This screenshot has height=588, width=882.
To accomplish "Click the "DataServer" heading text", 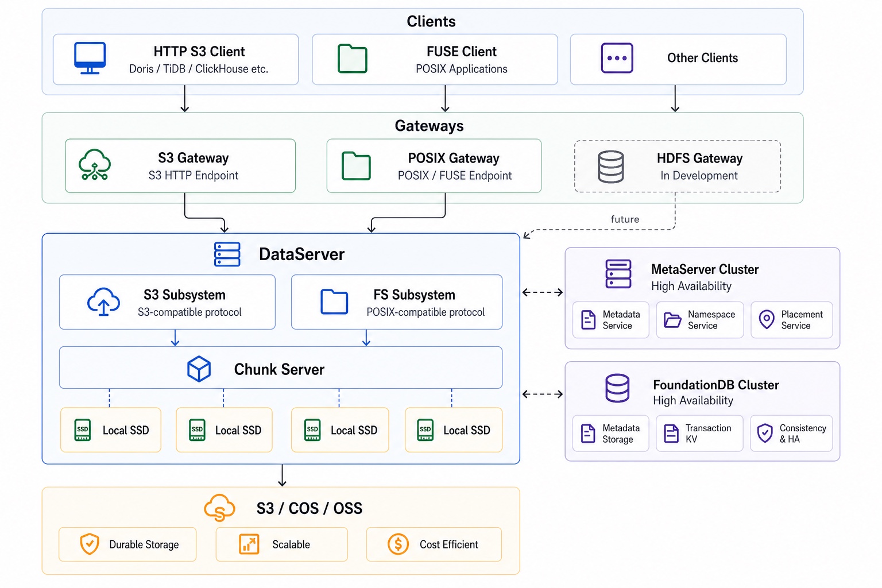I will click(x=301, y=254).
